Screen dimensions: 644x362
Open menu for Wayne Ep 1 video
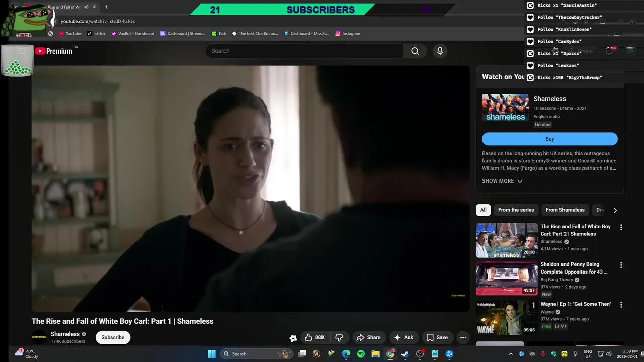click(621, 305)
